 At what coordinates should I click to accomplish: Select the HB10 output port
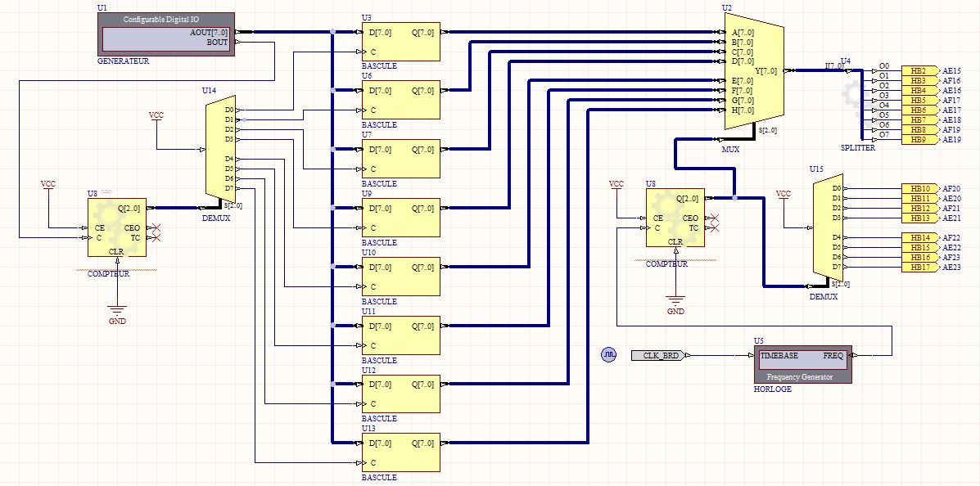(920, 189)
